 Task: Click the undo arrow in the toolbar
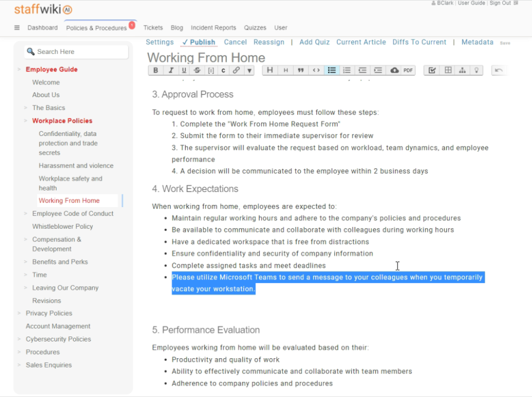tap(499, 71)
